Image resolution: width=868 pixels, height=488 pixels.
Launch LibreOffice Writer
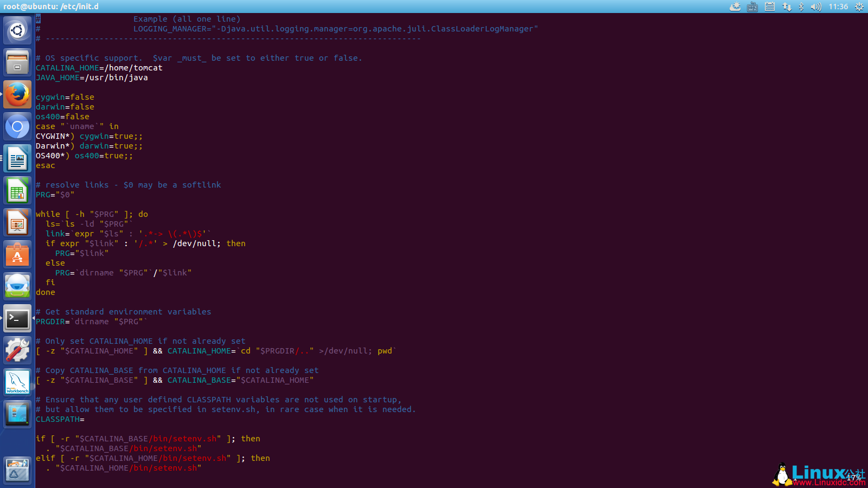pyautogui.click(x=17, y=159)
